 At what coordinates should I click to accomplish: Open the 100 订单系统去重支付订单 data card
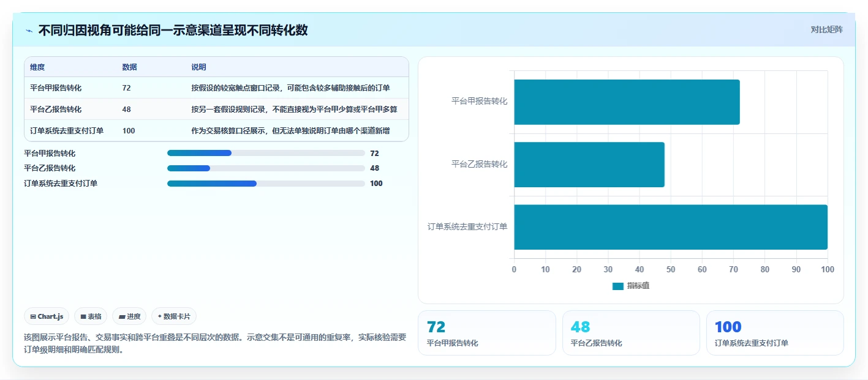point(775,333)
